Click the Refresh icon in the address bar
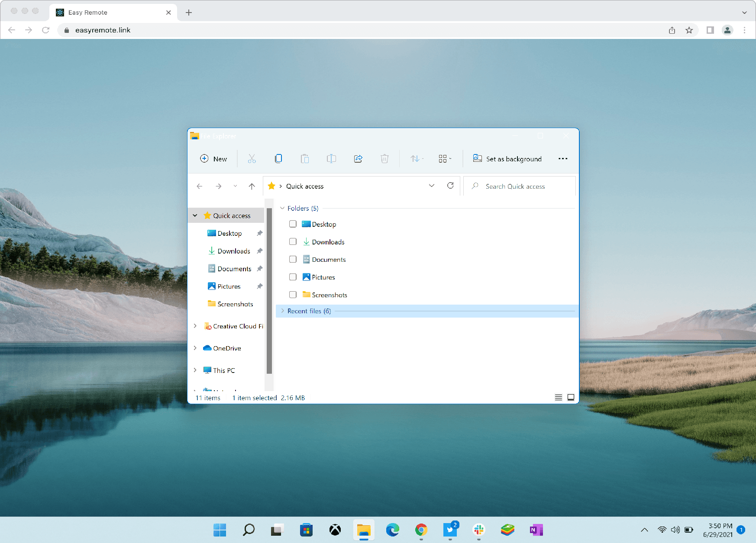756x543 pixels. pos(450,186)
